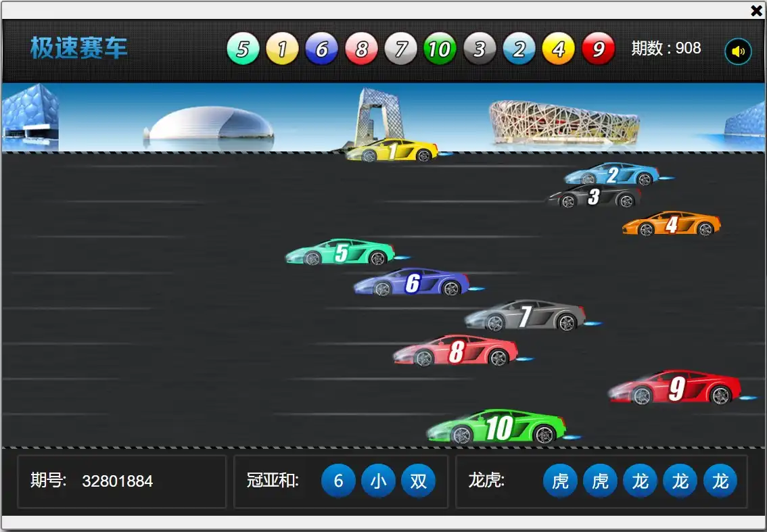Click the green race car number 10
The height and width of the screenshot is (532, 767).
coord(497,428)
